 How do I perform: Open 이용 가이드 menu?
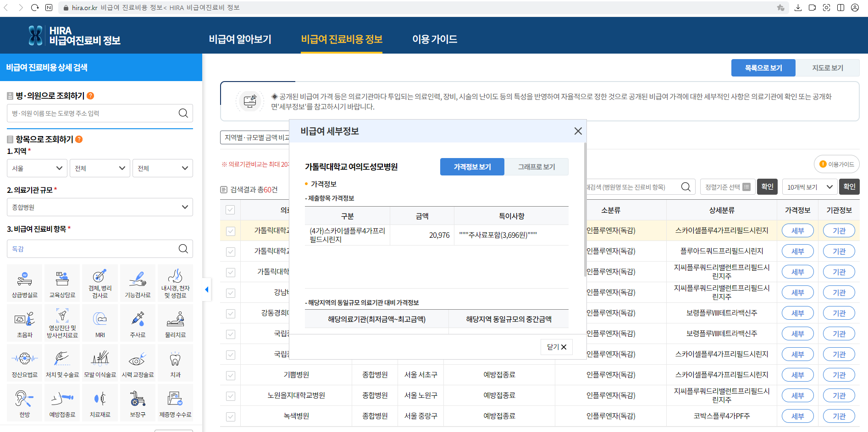coord(435,39)
